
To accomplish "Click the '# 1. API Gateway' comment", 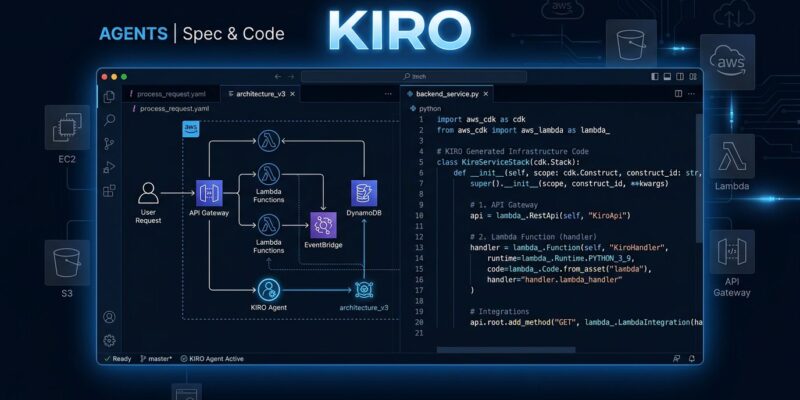I will point(504,205).
